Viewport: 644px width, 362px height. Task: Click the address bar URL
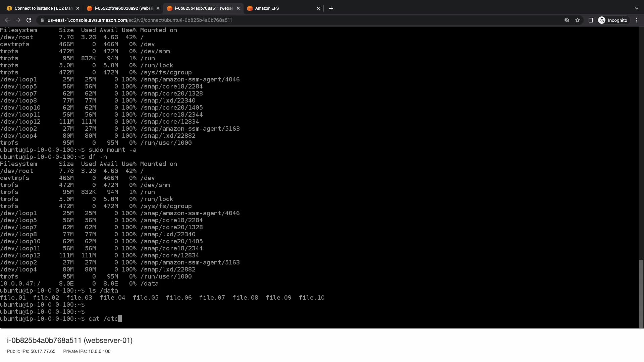point(140,20)
